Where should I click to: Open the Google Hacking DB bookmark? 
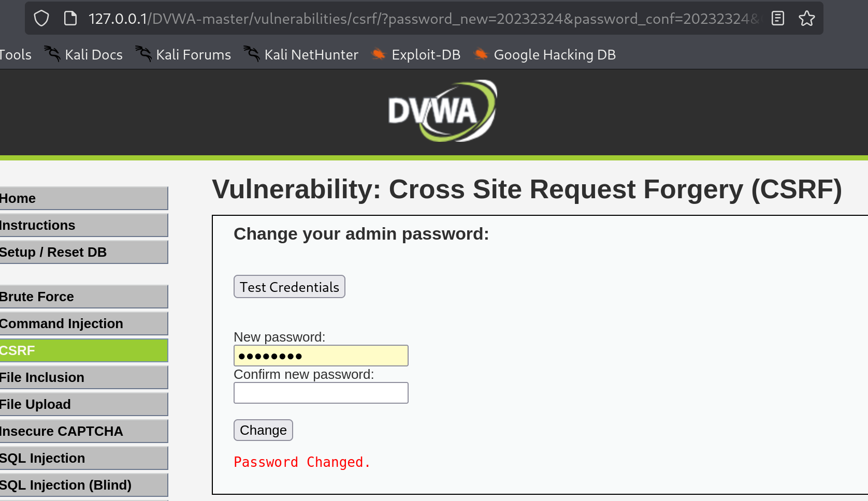(x=545, y=54)
